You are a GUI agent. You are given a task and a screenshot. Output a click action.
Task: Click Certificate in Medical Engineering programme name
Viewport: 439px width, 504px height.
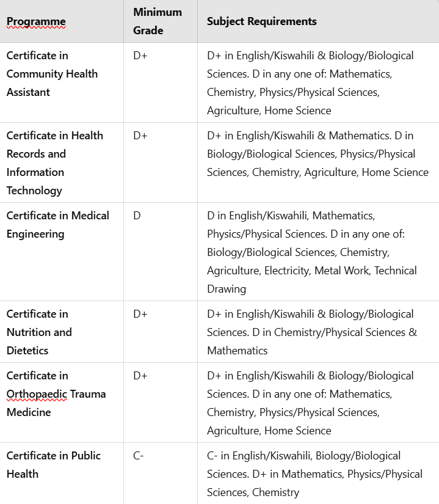pos(57,225)
